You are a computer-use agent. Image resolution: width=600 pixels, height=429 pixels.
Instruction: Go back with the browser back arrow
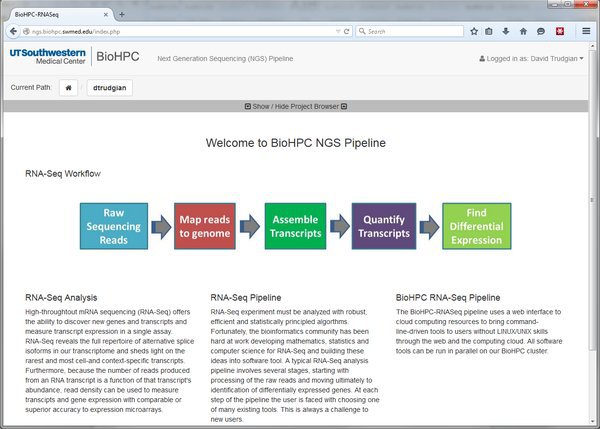[x=13, y=31]
